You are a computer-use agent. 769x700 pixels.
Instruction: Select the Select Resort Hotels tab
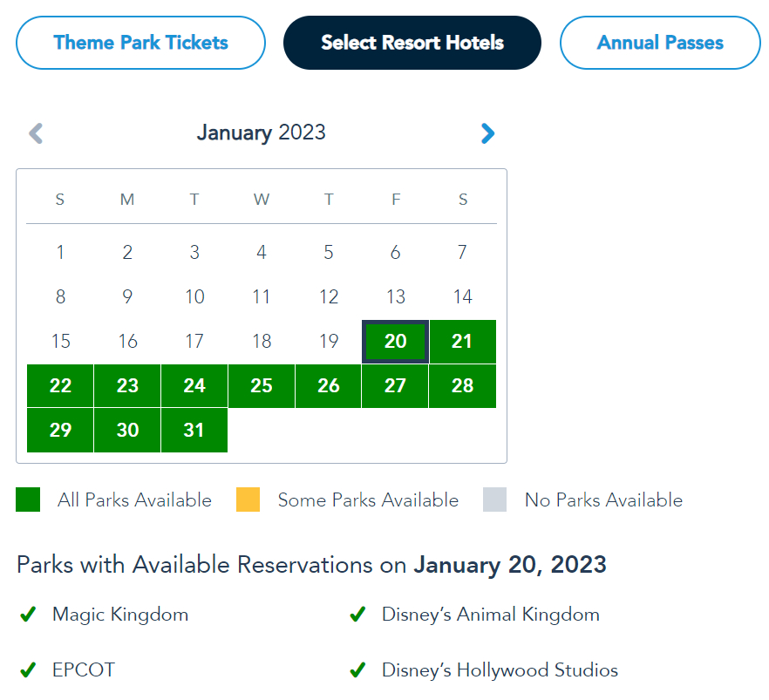[412, 43]
